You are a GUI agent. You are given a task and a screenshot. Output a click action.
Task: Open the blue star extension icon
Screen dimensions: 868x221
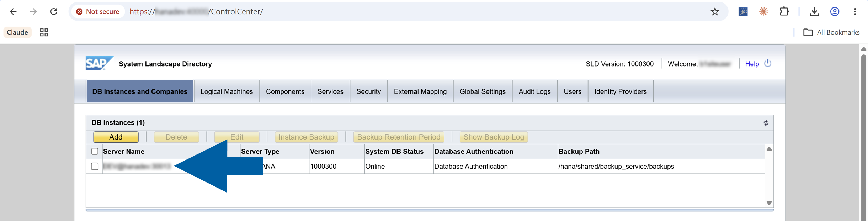(743, 12)
